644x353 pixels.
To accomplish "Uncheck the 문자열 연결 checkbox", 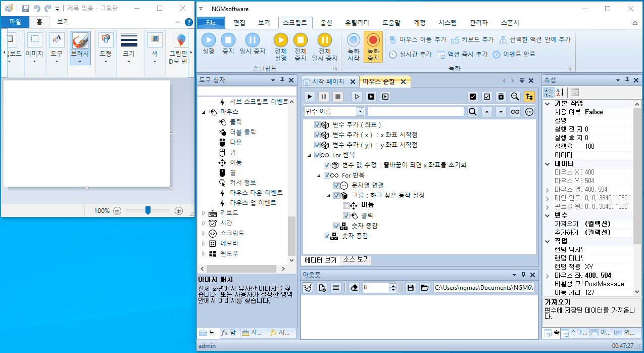I will (336, 185).
